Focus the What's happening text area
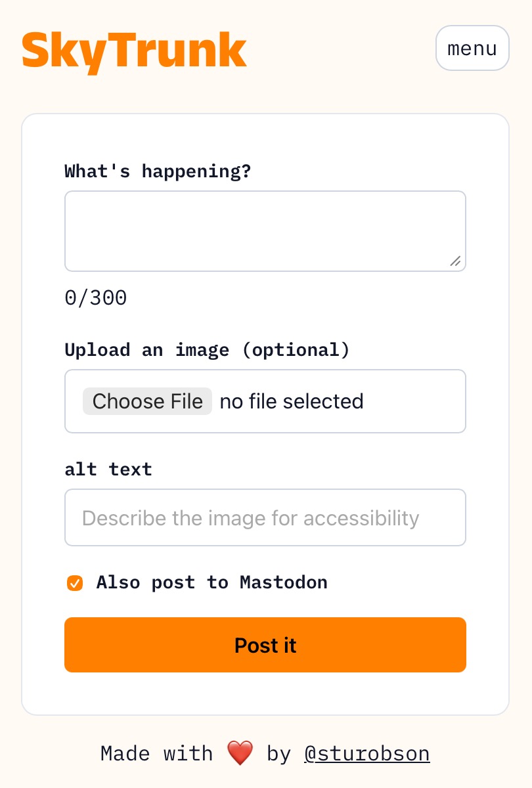Screen dimensions: 532x788 (265, 231)
